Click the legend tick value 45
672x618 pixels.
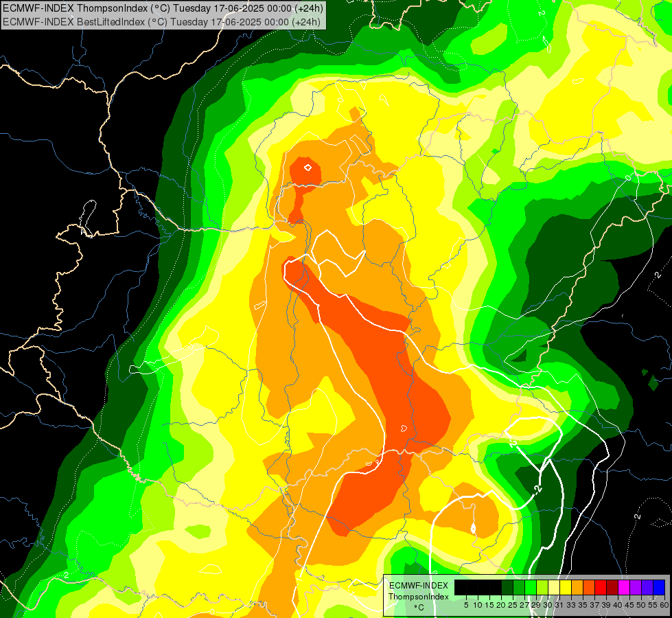click(x=629, y=605)
